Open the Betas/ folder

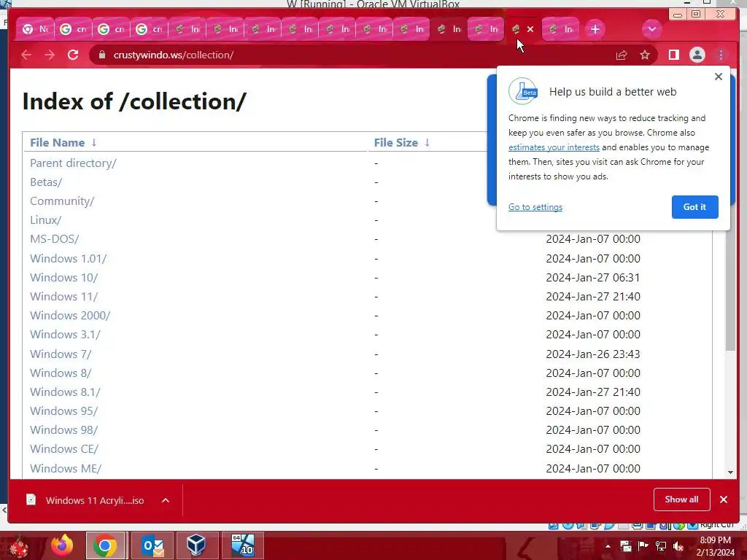(46, 182)
